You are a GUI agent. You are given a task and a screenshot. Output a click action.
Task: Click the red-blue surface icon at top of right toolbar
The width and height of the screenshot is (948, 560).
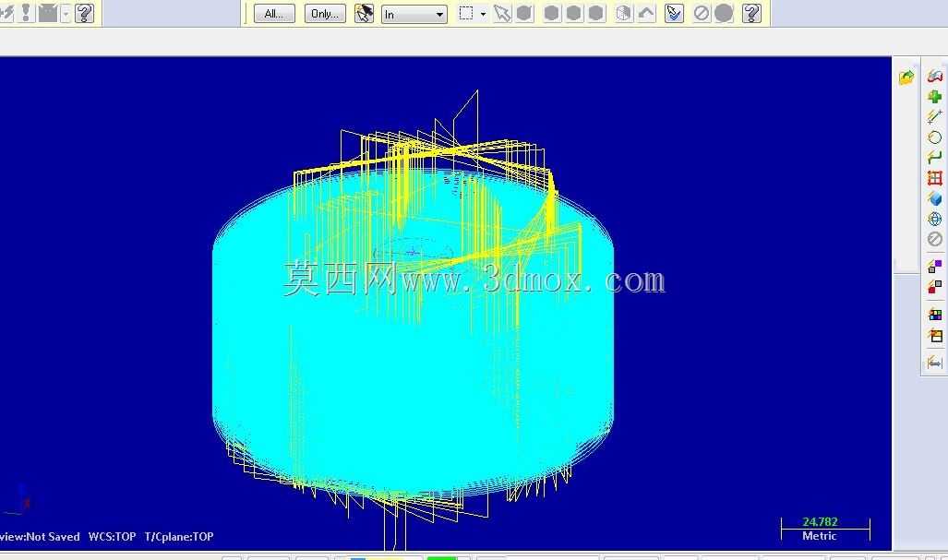[x=935, y=77]
